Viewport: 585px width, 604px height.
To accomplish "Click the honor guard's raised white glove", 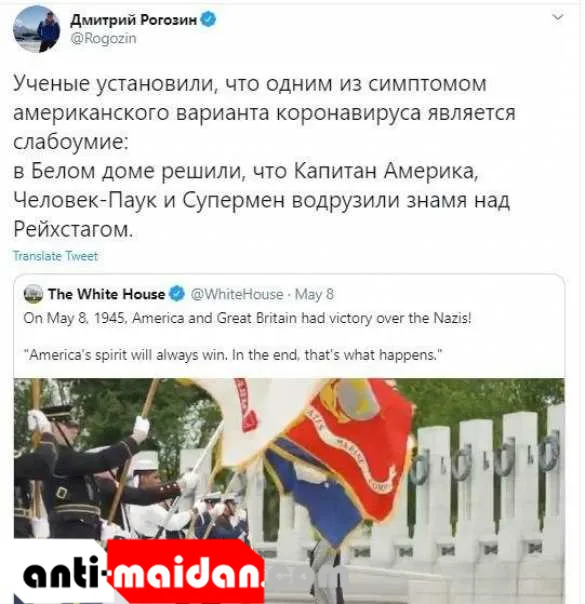I will 141,429.
